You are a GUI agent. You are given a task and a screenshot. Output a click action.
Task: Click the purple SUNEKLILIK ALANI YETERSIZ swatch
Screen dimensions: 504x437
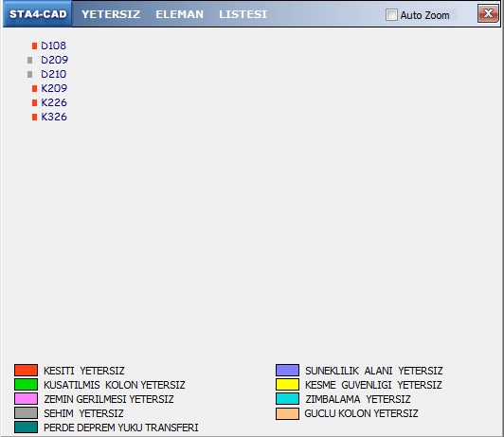point(287,370)
